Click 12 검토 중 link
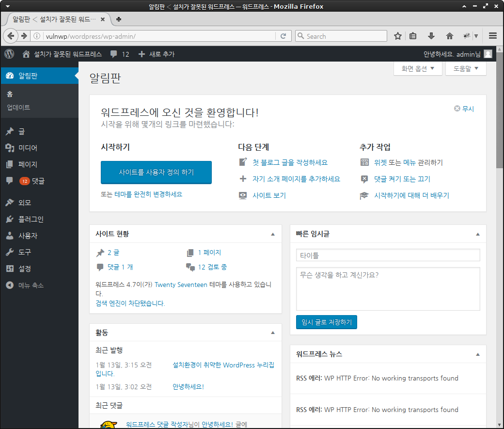The image size is (504, 429). 212,267
